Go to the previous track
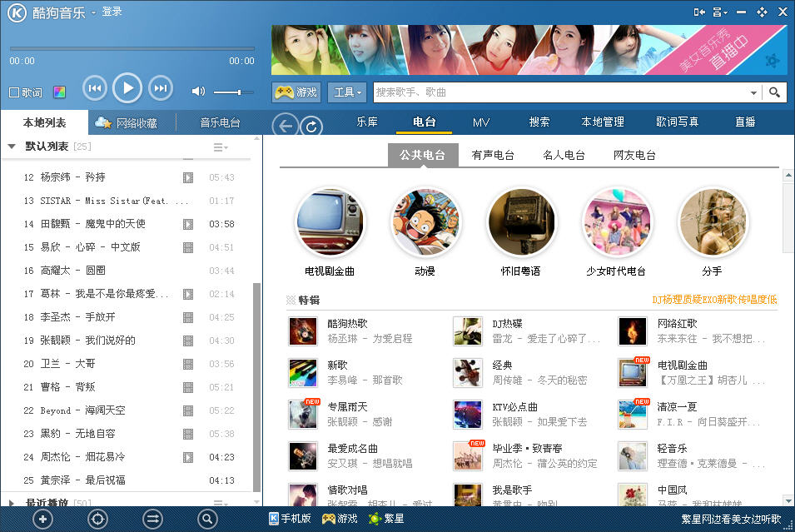This screenshot has width=795, height=532. 95,87
